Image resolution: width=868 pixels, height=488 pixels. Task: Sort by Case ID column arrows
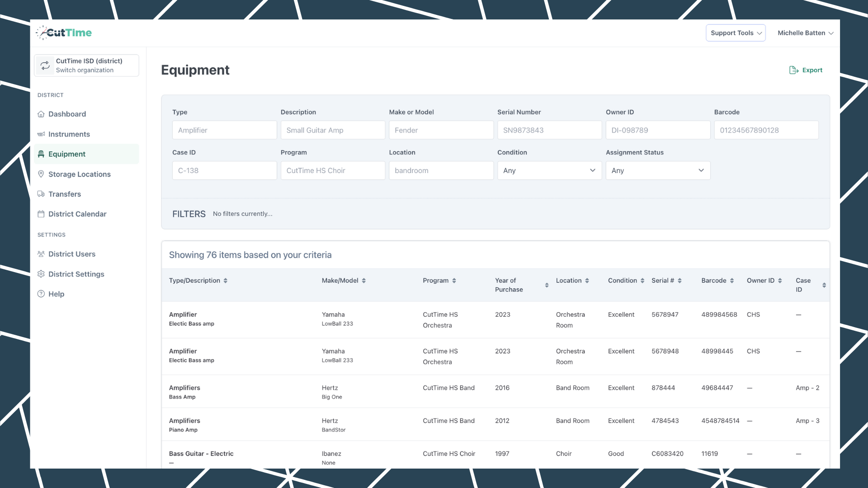tap(824, 285)
